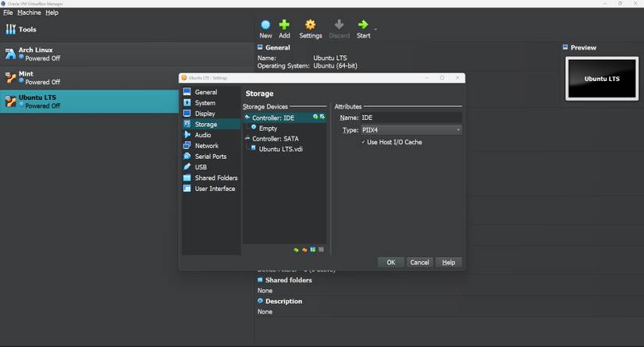Click the Help button in settings dialog
The image size is (644, 347).
pos(449,263)
